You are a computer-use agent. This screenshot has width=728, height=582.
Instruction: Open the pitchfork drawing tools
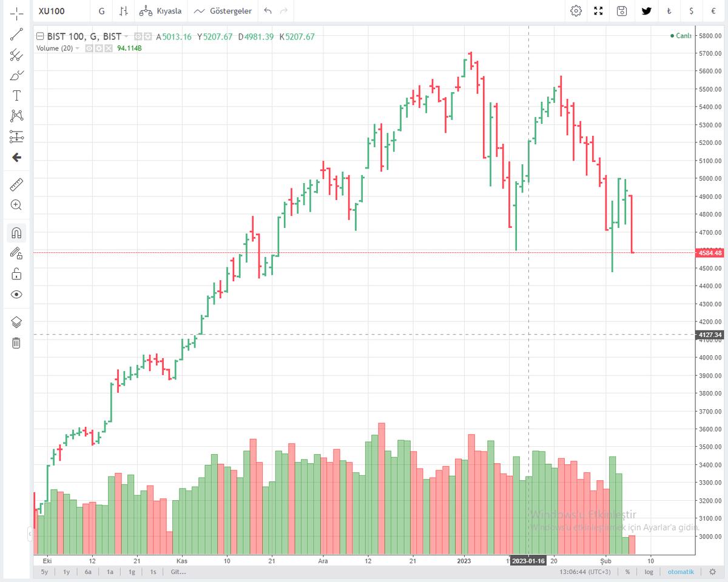pyautogui.click(x=16, y=55)
